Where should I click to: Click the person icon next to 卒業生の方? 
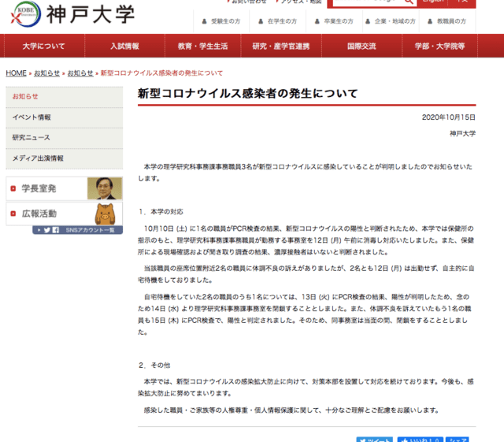pos(317,21)
